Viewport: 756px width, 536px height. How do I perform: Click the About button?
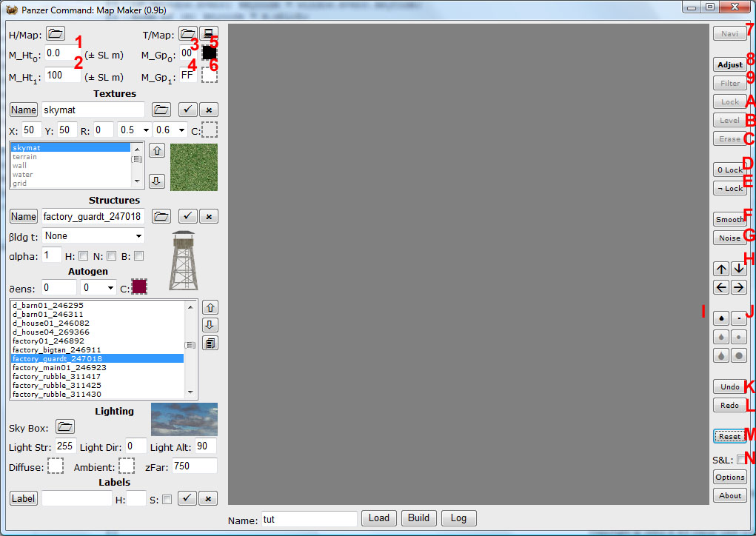(730, 495)
